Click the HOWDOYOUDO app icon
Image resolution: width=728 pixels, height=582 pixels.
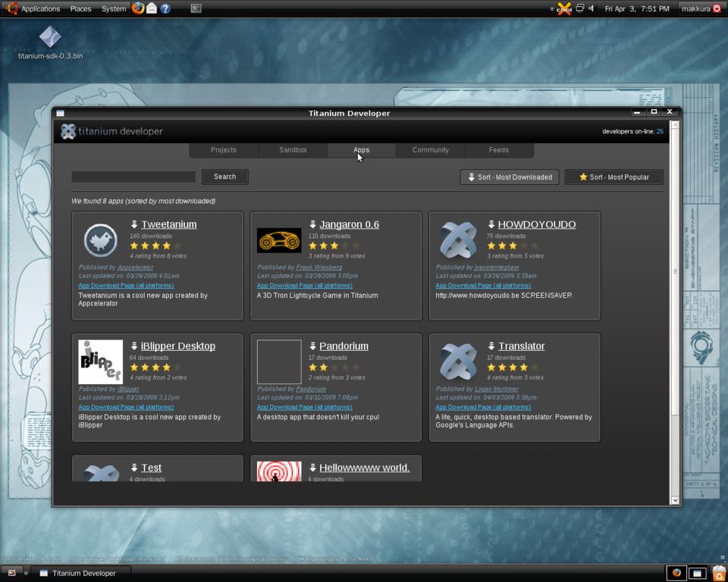[458, 240]
